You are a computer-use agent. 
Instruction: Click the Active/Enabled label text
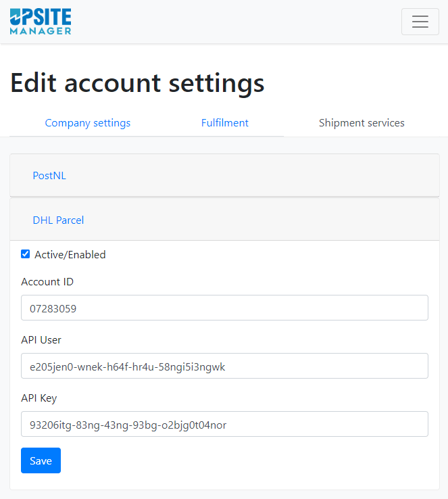pyautogui.click(x=70, y=255)
